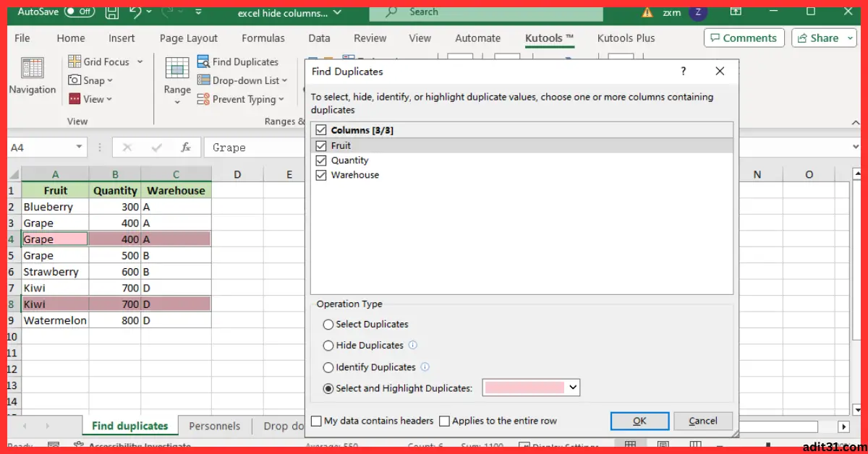Select the Find duplicates sheet tab
868x454 pixels.
click(130, 426)
